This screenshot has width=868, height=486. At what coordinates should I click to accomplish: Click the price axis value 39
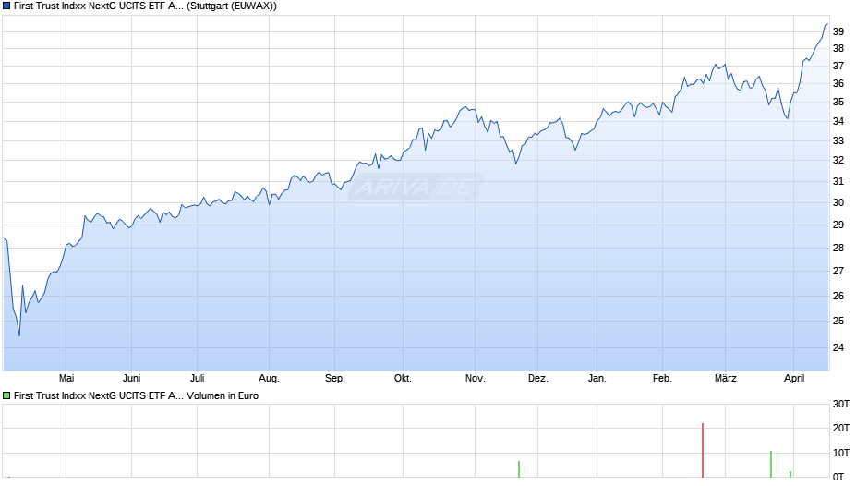(x=838, y=31)
